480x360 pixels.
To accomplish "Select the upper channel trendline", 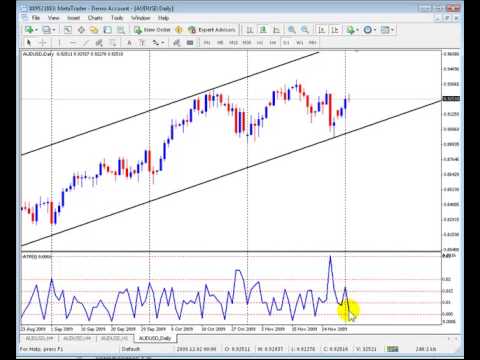I will [x=170, y=104].
